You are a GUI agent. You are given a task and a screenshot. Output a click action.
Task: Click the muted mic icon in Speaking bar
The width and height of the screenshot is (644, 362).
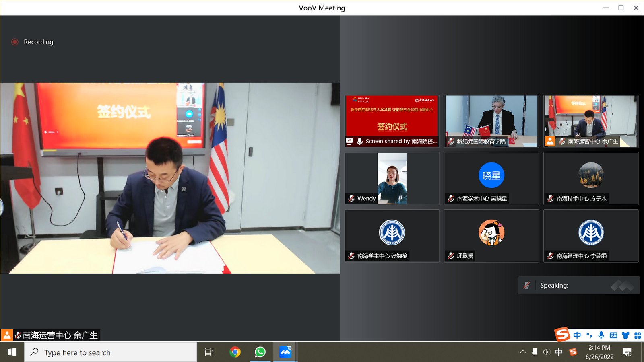click(x=526, y=285)
